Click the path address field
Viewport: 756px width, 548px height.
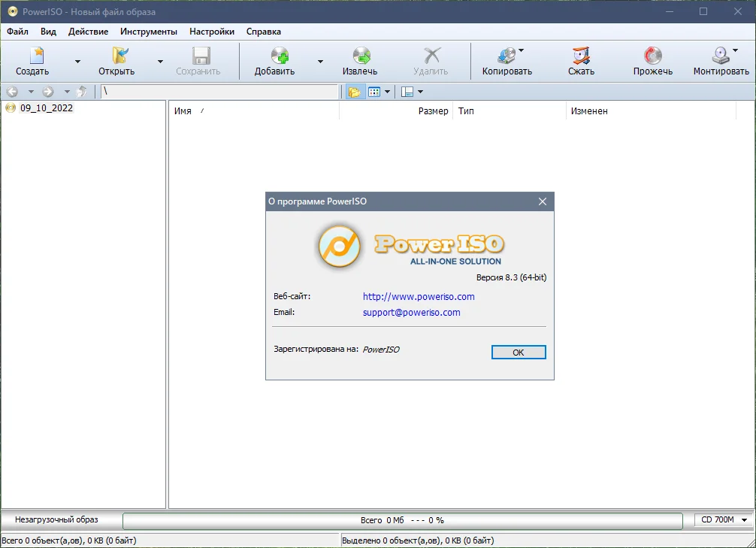pos(219,91)
